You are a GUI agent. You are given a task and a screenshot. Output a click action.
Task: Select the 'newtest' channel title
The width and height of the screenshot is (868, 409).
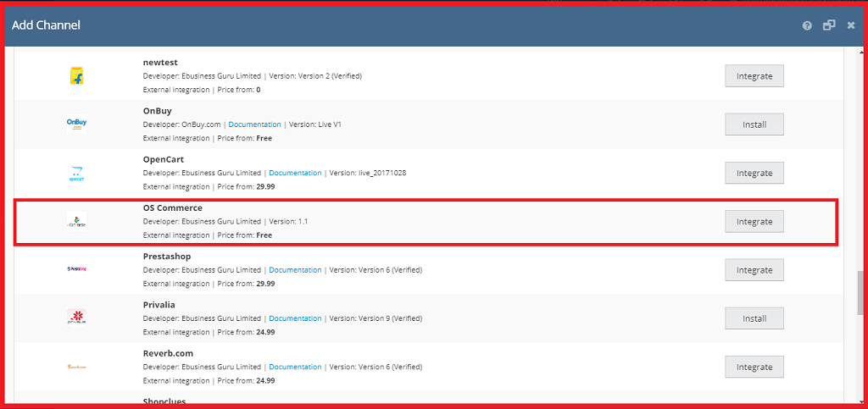(x=160, y=63)
